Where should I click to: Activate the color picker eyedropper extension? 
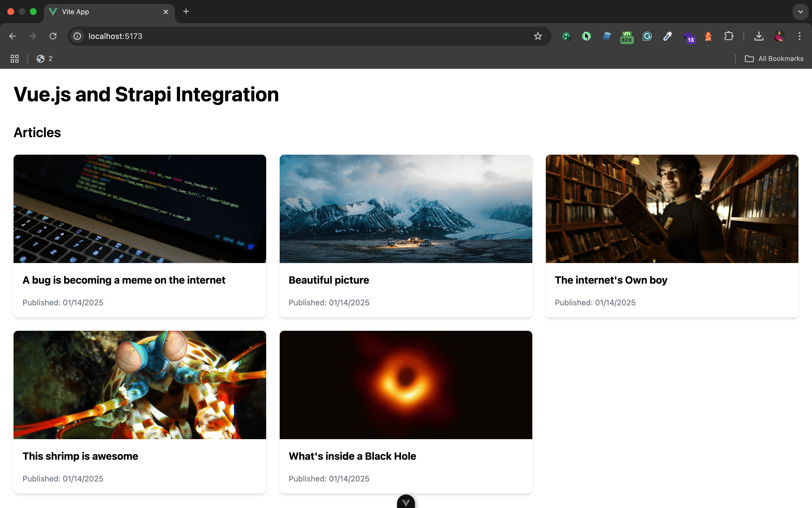[667, 36]
